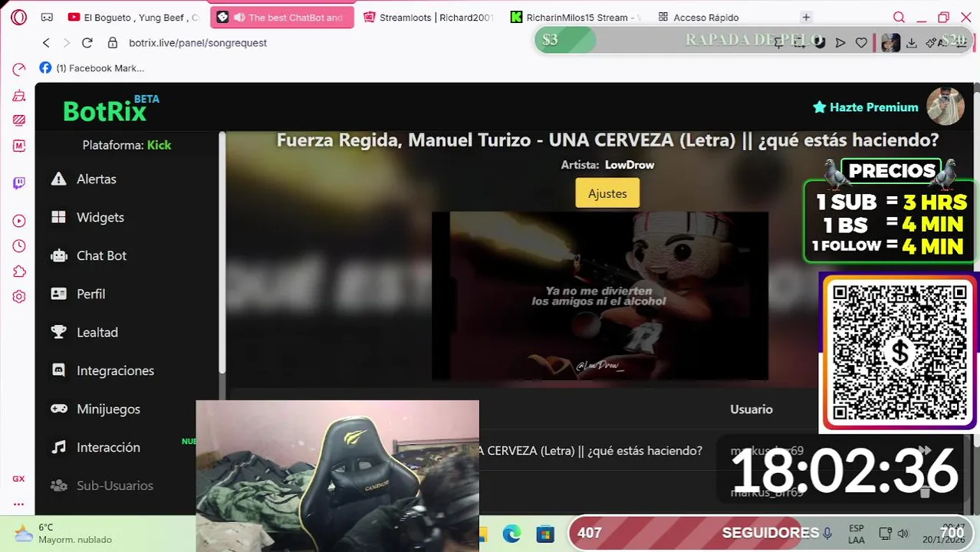Open Minijuegos menu item
The image size is (980, 552).
click(108, 409)
